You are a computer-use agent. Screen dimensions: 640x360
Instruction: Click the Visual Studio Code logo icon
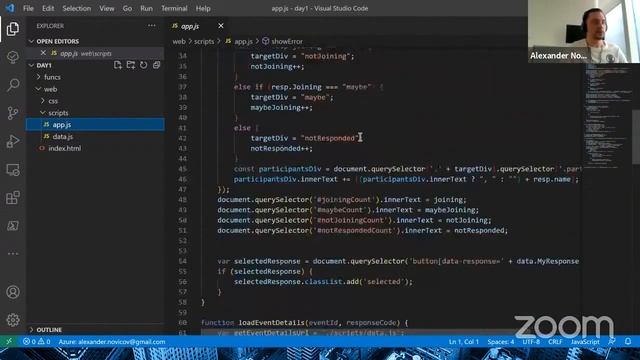pyautogui.click(x=10, y=8)
